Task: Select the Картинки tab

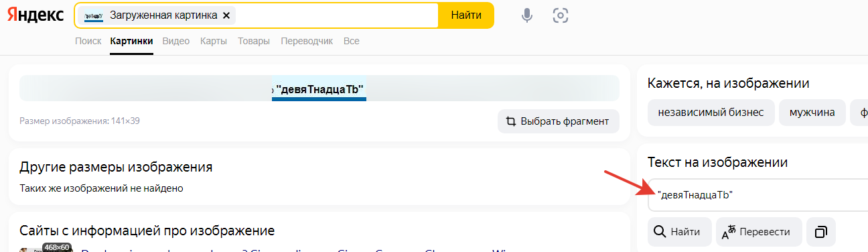Action: (x=131, y=41)
